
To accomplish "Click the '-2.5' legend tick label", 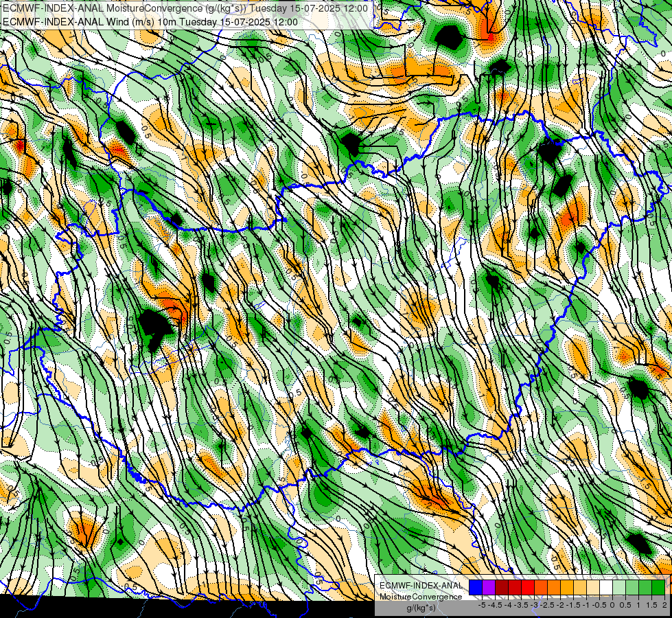I will 547,605.
